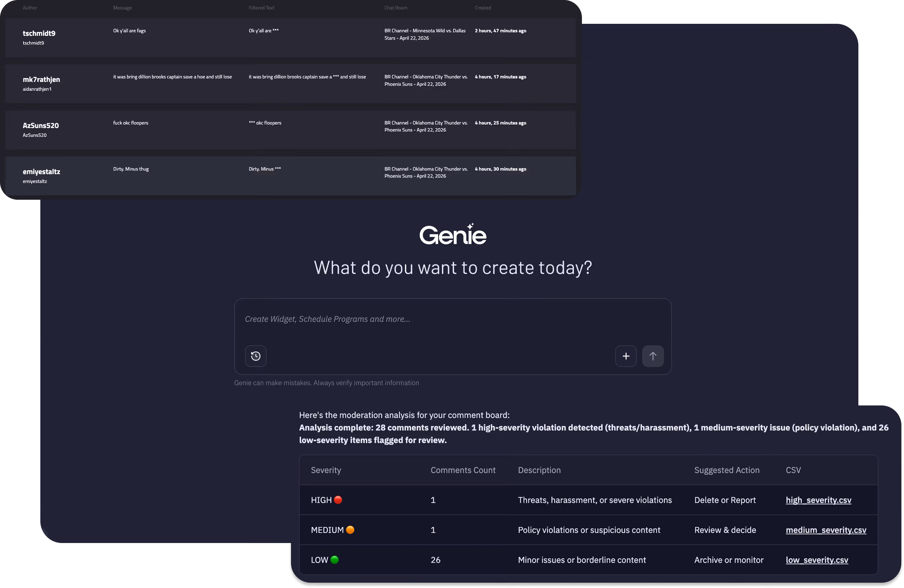Click the orange MEDIUM severity indicator
This screenshot has height=588, width=904.
(350, 530)
